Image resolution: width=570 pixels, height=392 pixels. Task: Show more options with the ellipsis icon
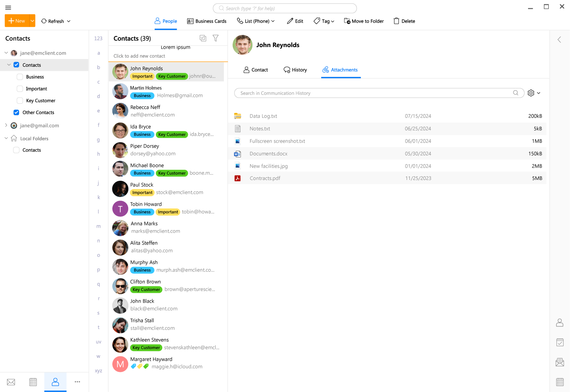tap(78, 382)
